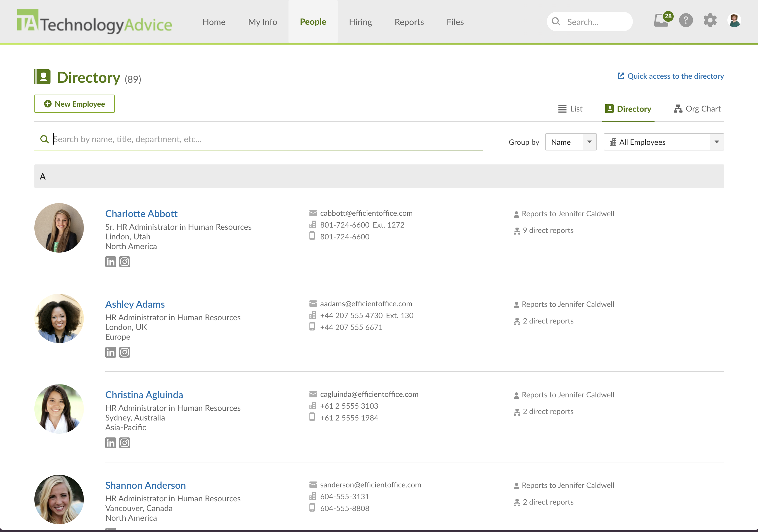
Task: Click the magnifier icon in the top search box
Action: pos(556,22)
